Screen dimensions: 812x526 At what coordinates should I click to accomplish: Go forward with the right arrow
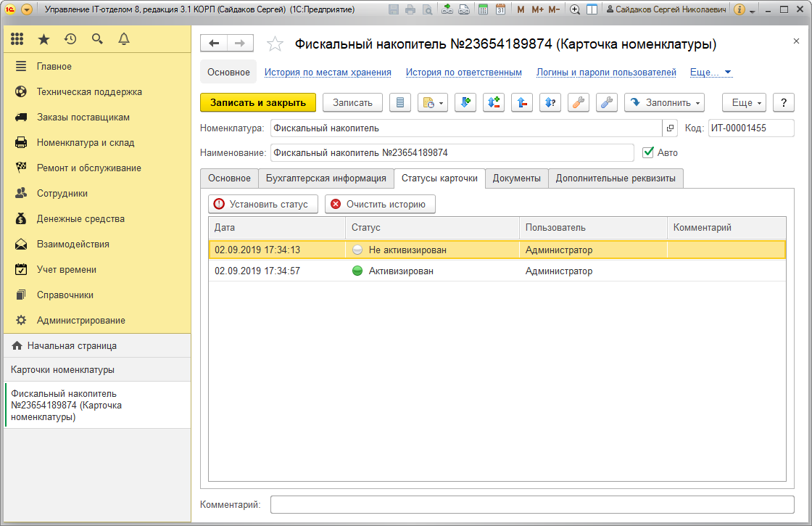click(240, 44)
